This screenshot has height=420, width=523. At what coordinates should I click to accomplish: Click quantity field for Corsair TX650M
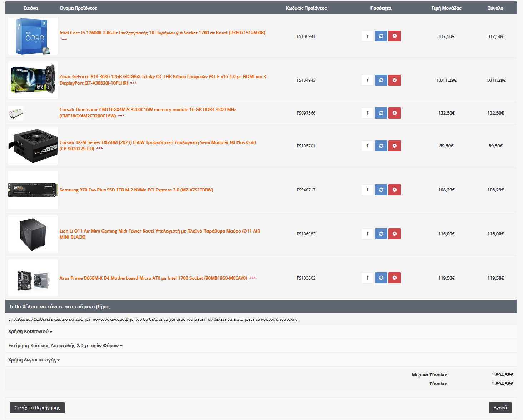pos(367,146)
